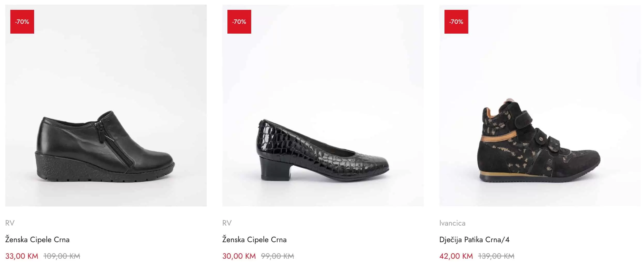Click the crossed-out 99,00 KM price
This screenshot has height=267, width=644.
tap(278, 256)
